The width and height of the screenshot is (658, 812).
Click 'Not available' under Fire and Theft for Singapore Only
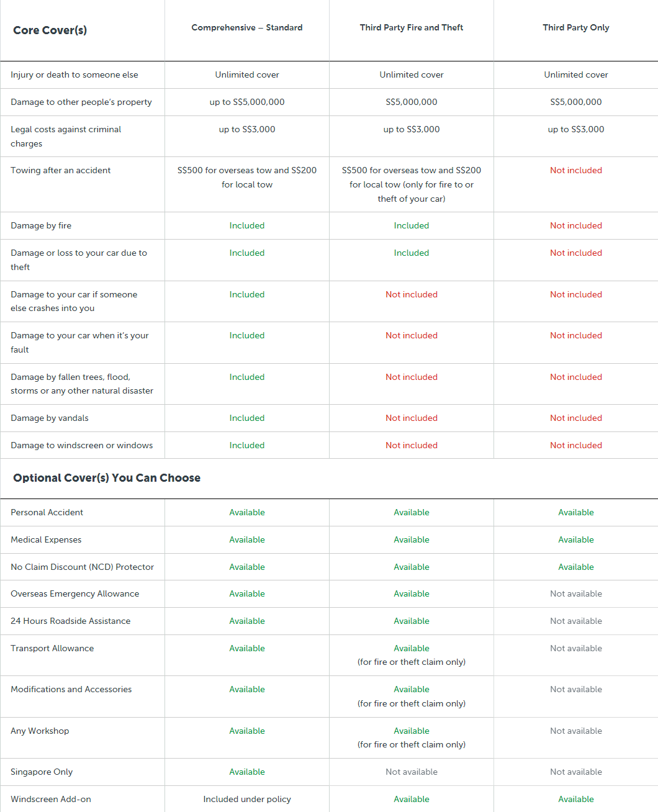412,772
